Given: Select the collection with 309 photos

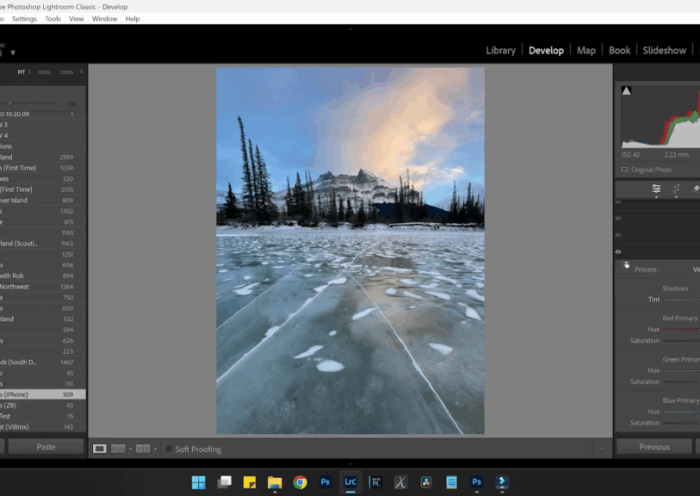Looking at the screenshot, I should click(x=42, y=395).
